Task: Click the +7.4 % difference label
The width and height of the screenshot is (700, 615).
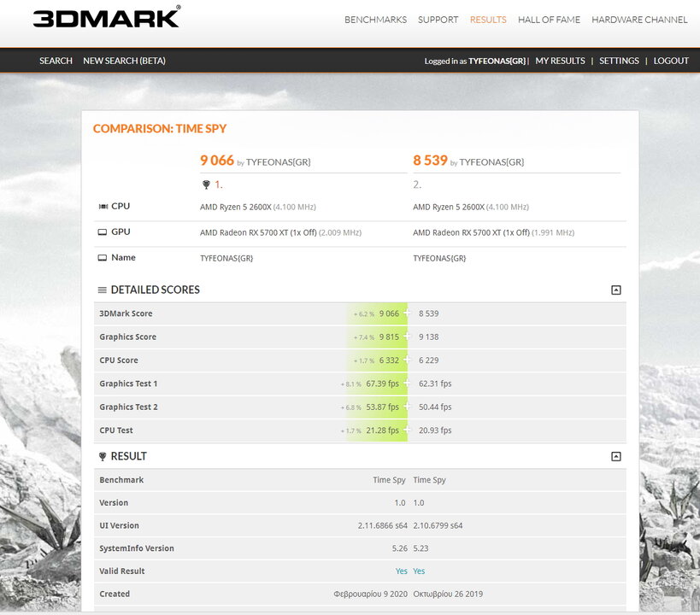Action: pos(364,337)
